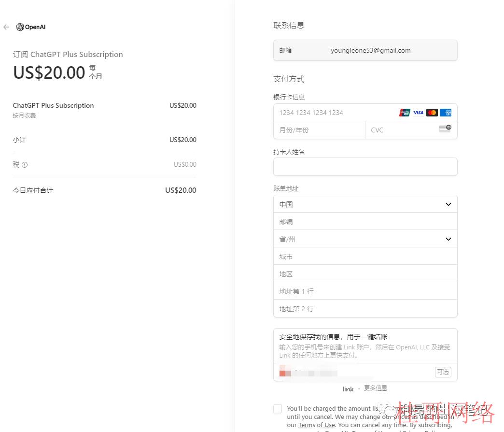
Task: Focus the 地区 district field
Action: (x=365, y=274)
